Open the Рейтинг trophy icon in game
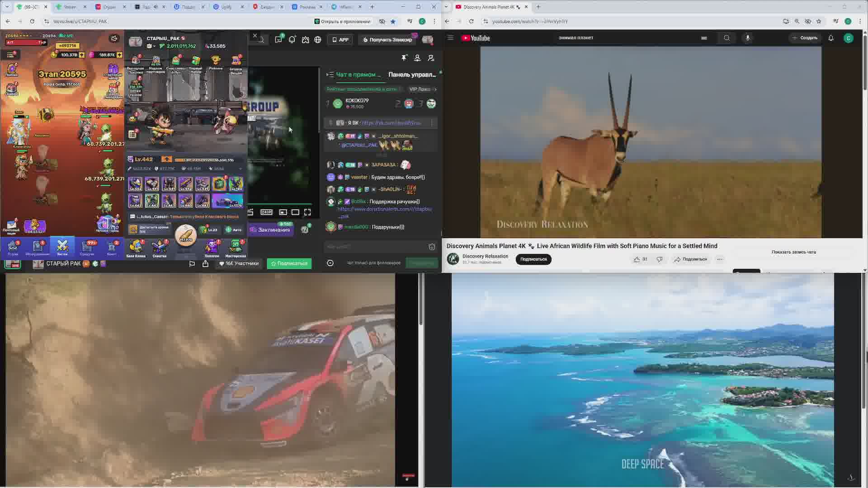The width and height of the screenshot is (868, 488). pyautogui.click(x=216, y=62)
